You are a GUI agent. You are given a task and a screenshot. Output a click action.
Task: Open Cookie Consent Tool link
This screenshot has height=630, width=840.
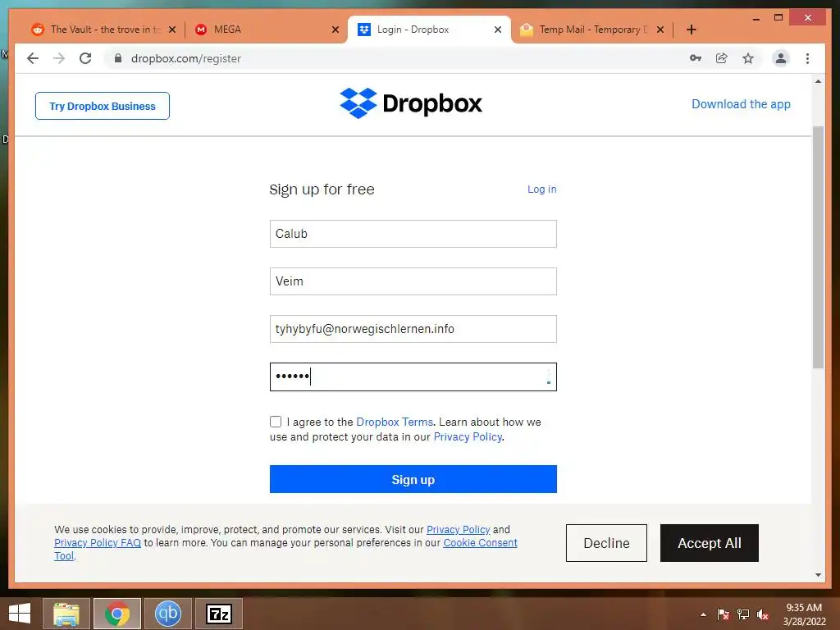[480, 543]
